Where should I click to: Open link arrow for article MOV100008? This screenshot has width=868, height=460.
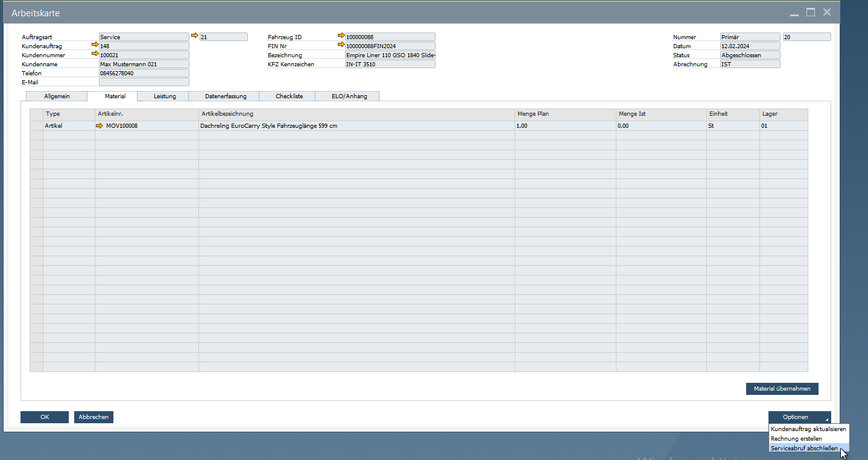(100, 126)
